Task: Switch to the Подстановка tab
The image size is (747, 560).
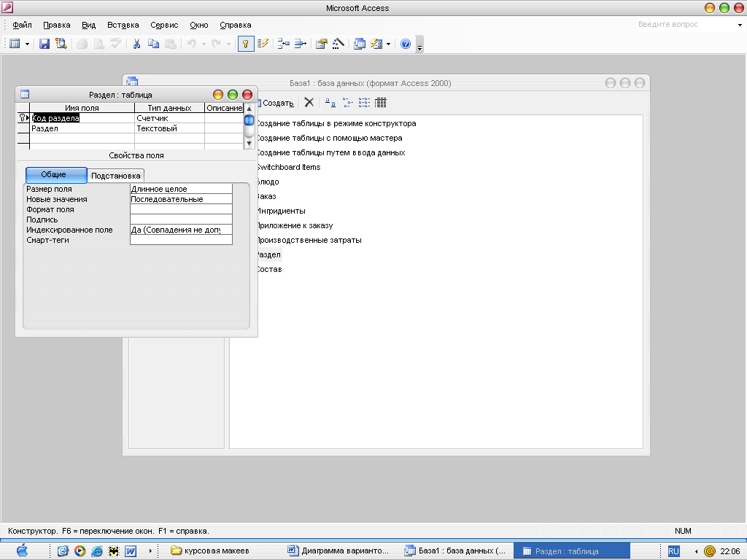Action: [x=116, y=176]
